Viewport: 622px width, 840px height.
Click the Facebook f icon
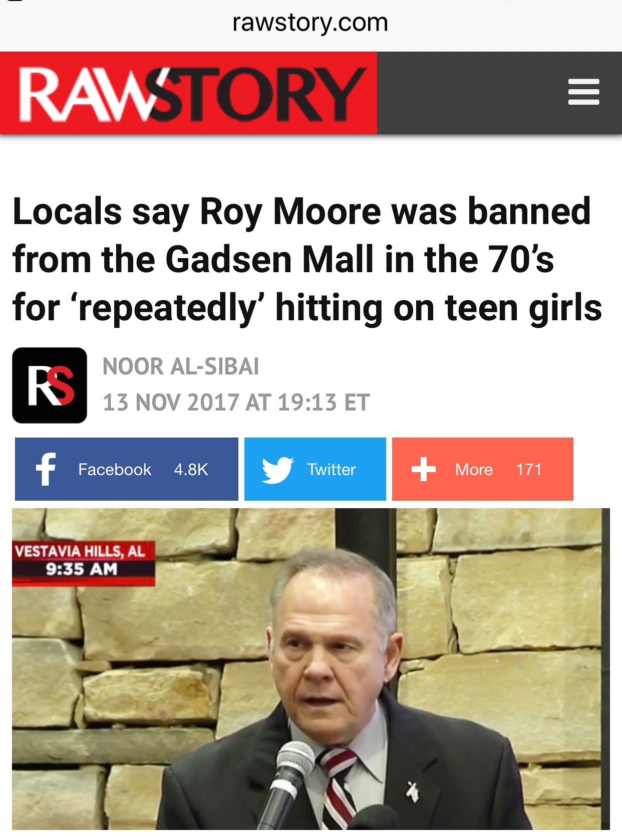click(x=46, y=469)
